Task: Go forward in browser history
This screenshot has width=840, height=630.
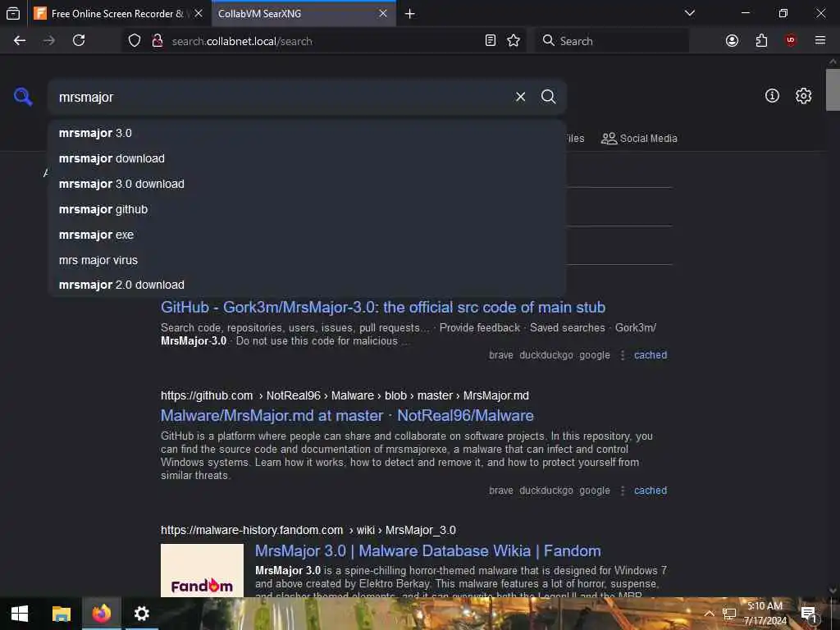Action: 48,41
